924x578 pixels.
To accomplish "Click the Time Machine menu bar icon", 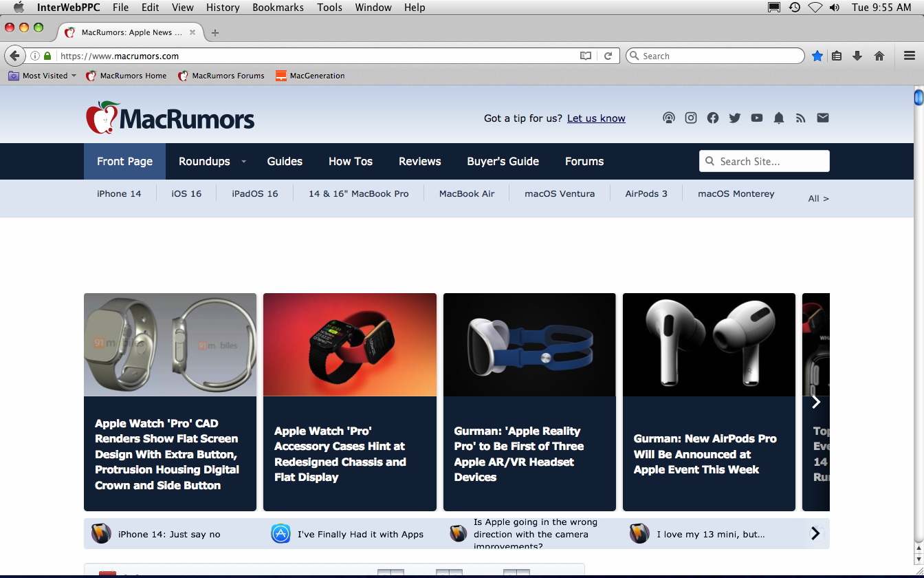I will [794, 8].
